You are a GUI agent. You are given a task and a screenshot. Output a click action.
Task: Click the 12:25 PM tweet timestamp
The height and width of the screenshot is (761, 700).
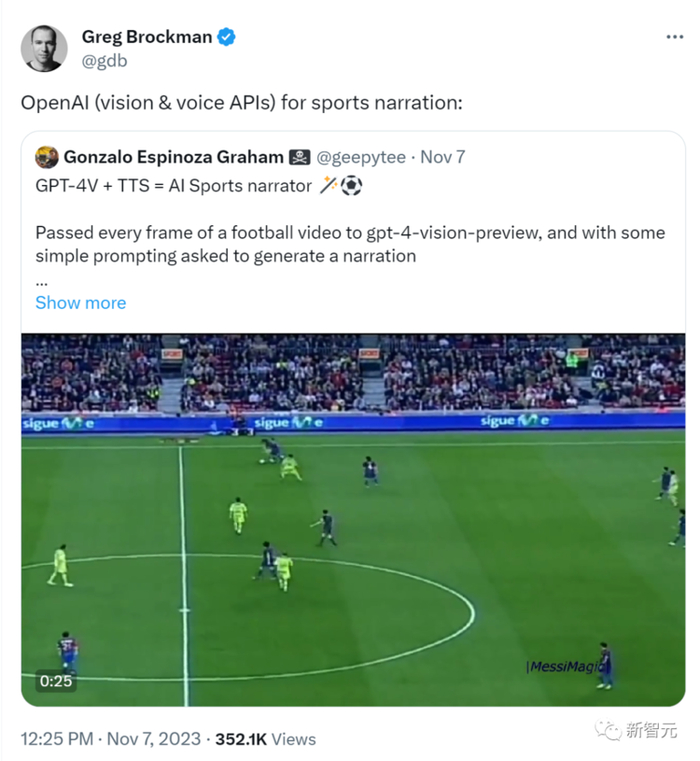click(x=56, y=739)
